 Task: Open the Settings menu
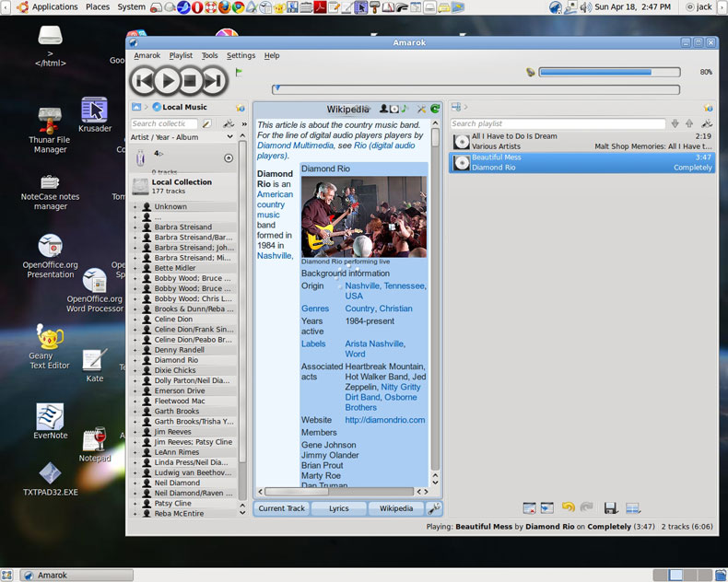click(x=241, y=55)
